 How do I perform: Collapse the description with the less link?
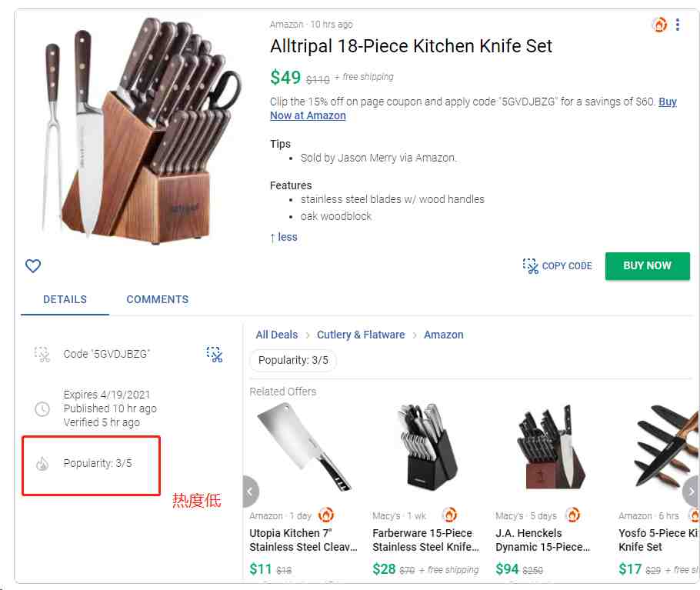(x=284, y=237)
